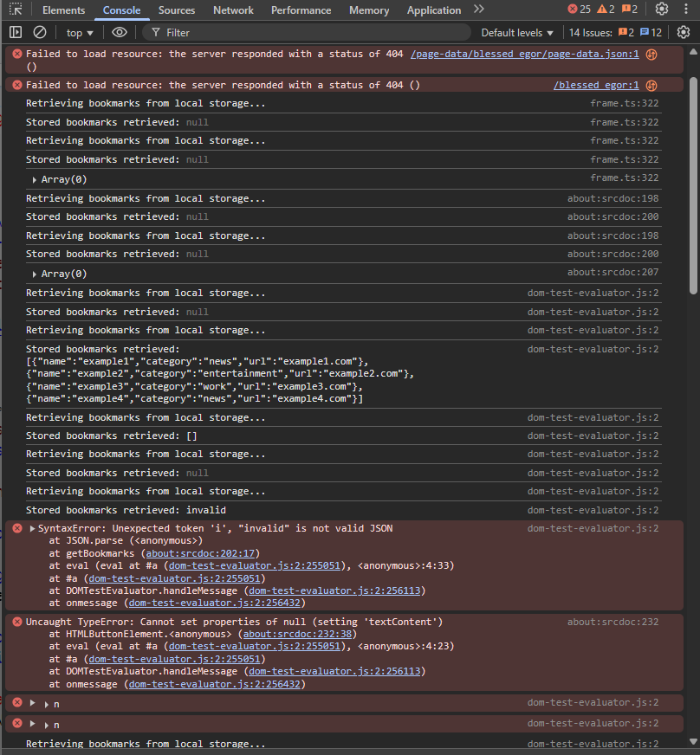Open the /page-data/blessed_egor/page-data.json:1 link
700x755 pixels.
[x=525, y=54]
